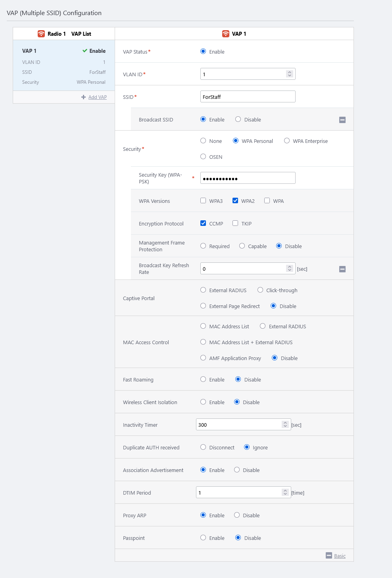Uncheck the WPA2 version checkbox
This screenshot has width=392, height=578.
tap(235, 201)
